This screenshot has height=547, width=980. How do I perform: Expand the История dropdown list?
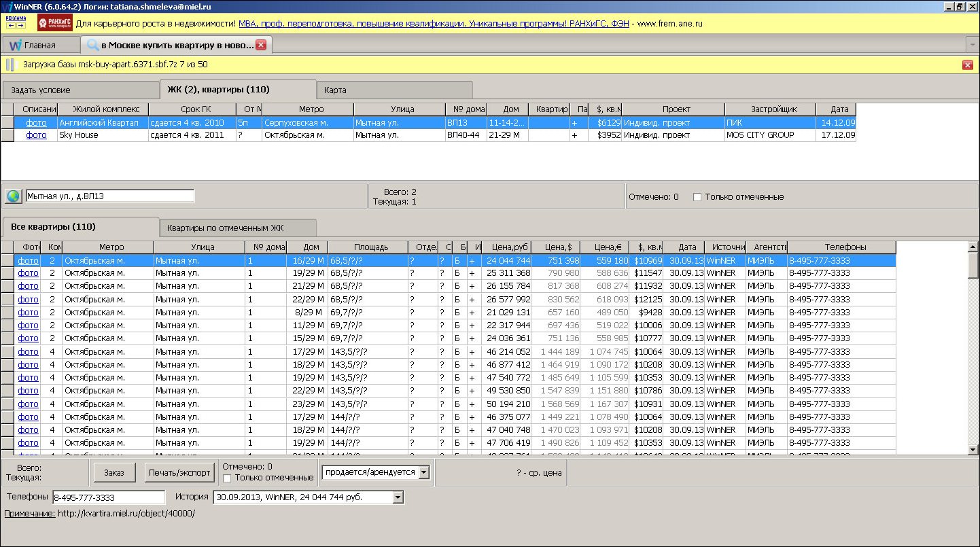coord(398,497)
